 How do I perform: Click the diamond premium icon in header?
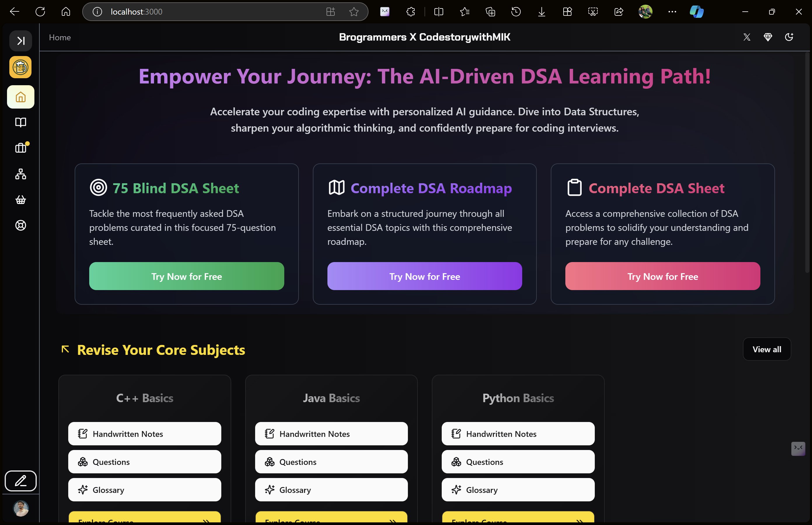[x=768, y=37]
